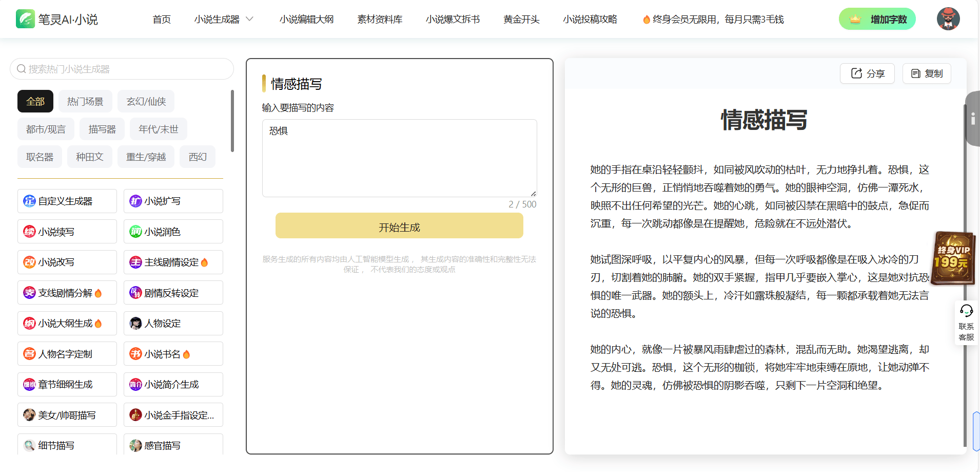The height and width of the screenshot is (472, 980).
Task: Select the 全部 category filter
Action: point(35,101)
